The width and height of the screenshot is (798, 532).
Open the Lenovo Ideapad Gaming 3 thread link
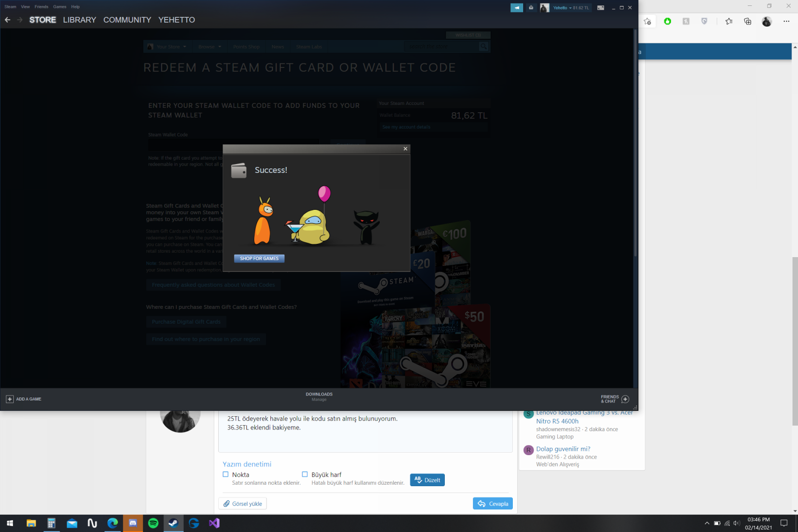(x=585, y=417)
